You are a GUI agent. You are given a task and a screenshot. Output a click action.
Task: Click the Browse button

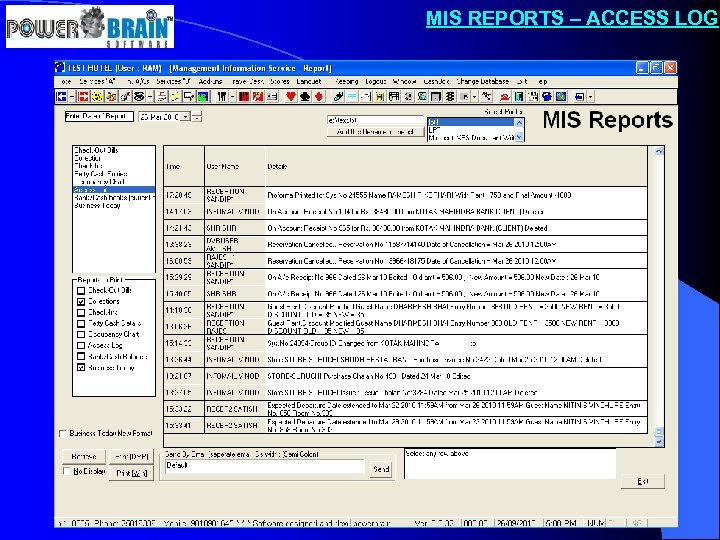(x=84, y=457)
